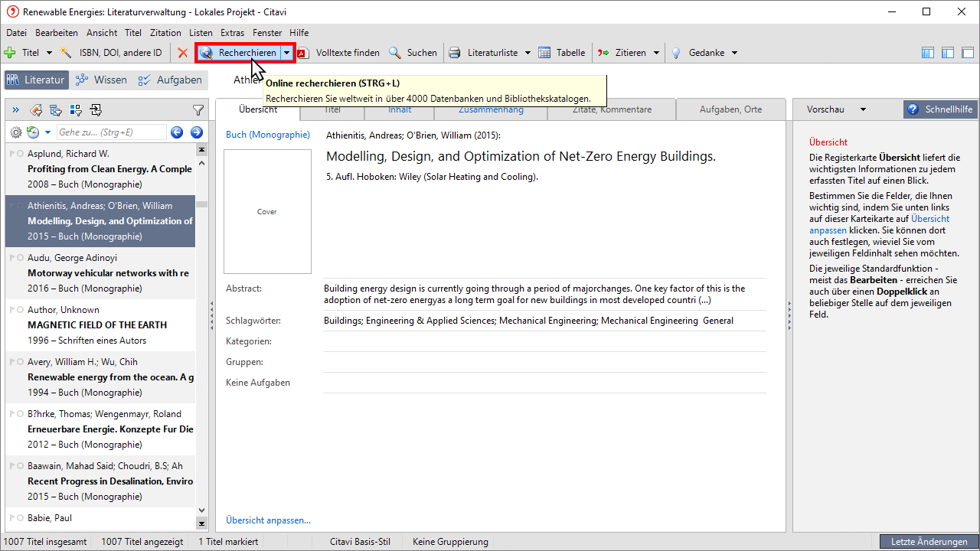Switch to the Wissen workspace
This screenshot has height=551, width=980.
(x=101, y=80)
